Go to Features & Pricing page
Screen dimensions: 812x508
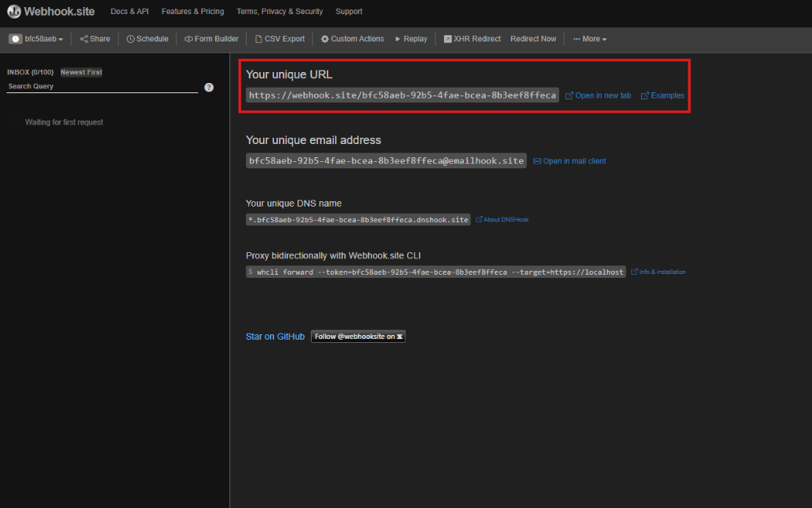click(193, 12)
